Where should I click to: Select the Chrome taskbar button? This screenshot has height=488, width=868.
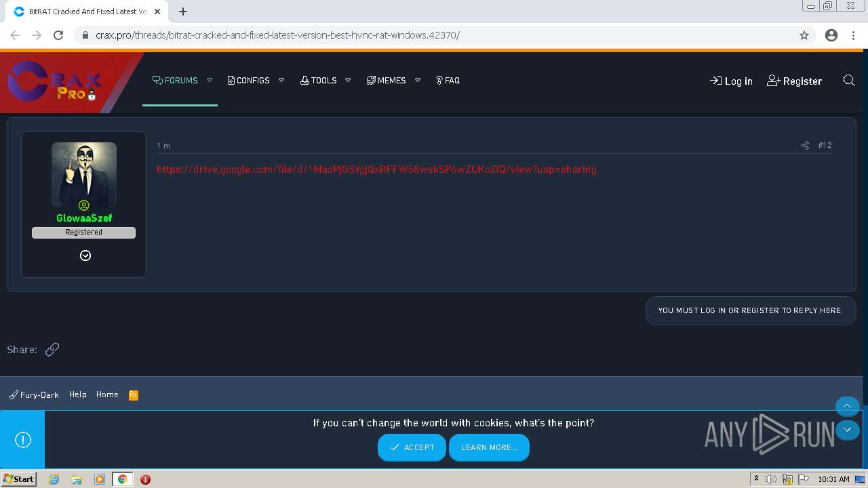coord(122,479)
